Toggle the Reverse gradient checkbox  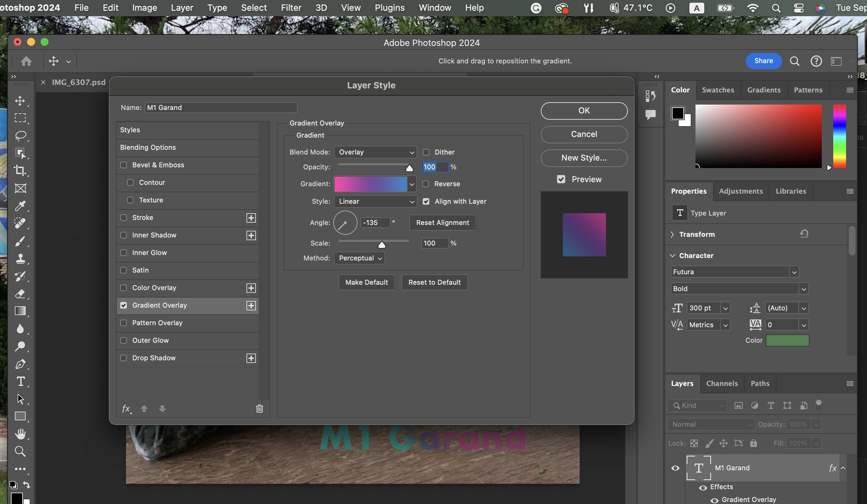(x=426, y=184)
